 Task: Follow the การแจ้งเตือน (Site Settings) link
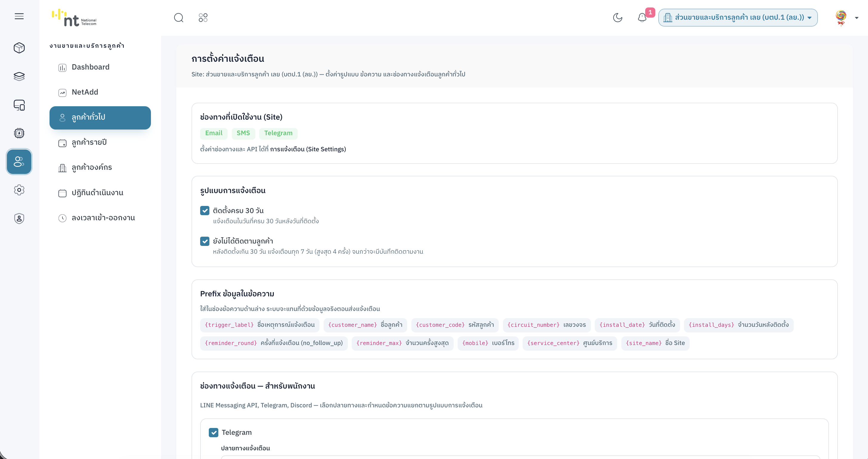(308, 149)
